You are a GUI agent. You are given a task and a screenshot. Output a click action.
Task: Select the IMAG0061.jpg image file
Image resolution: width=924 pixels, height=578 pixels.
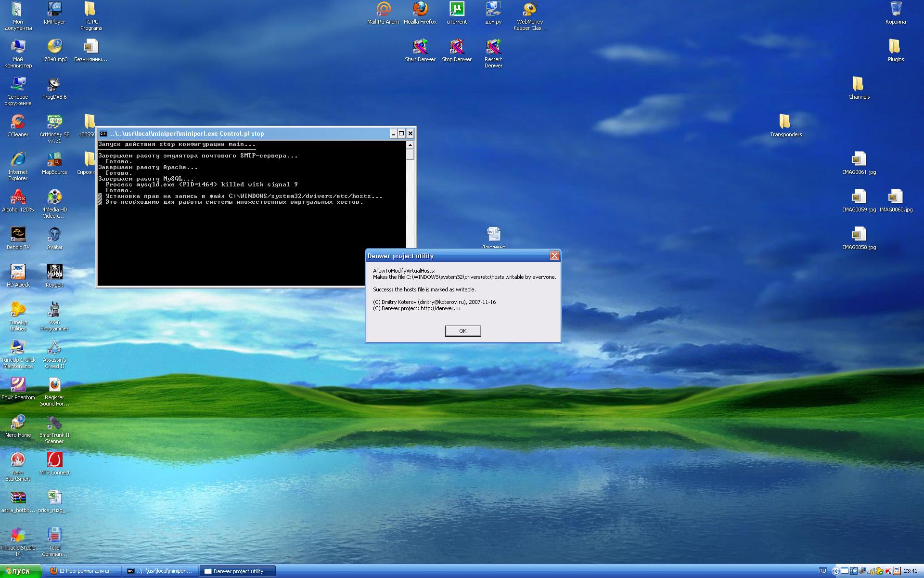click(x=859, y=160)
